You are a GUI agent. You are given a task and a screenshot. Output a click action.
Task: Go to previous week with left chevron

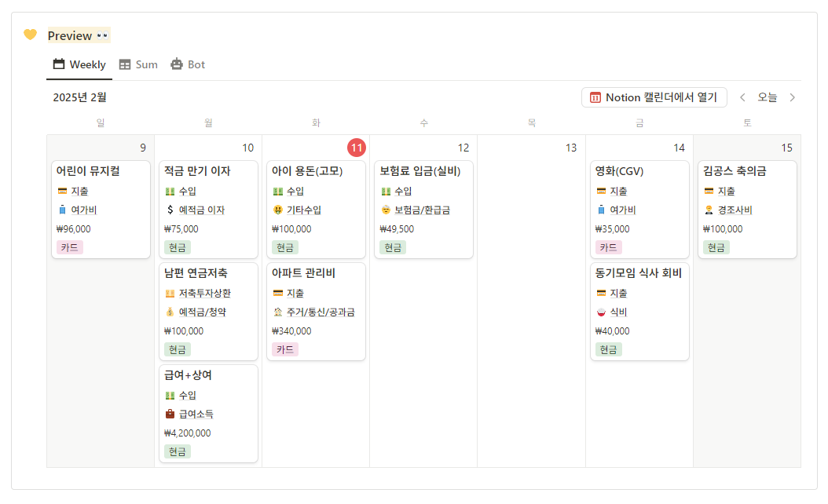point(742,97)
